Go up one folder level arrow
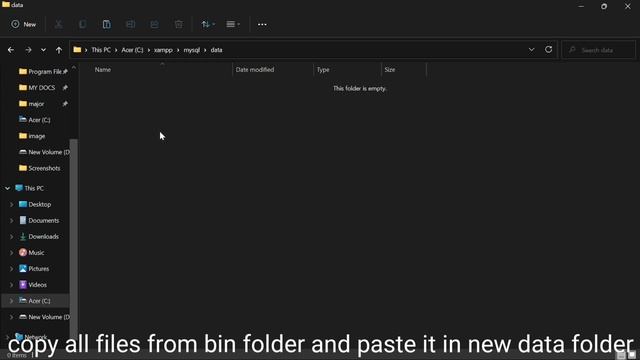Image resolution: width=640 pixels, height=360 pixels. tap(59, 50)
